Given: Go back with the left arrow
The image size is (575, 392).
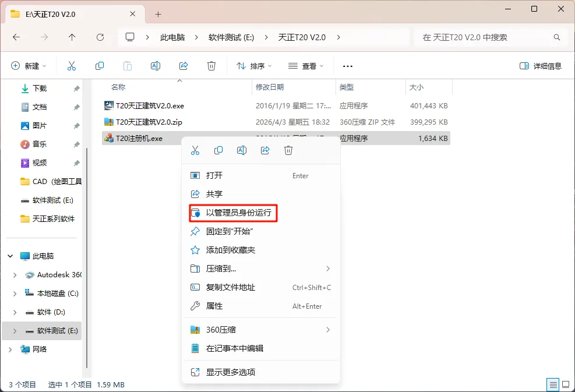Looking at the screenshot, I should coord(16,37).
